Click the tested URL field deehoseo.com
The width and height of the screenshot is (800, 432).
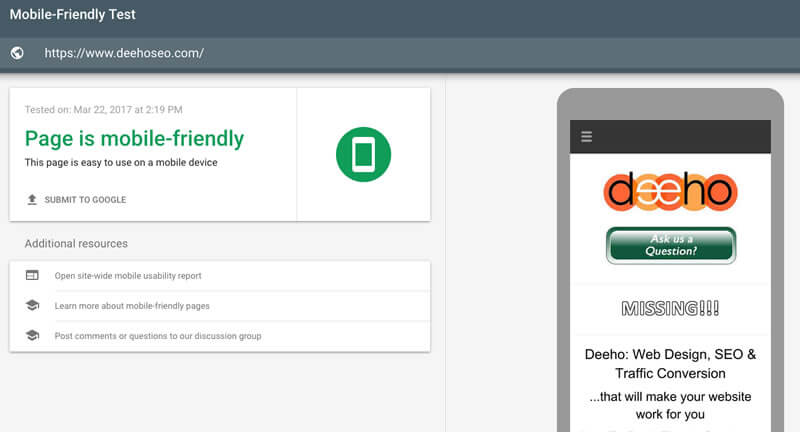tap(124, 53)
